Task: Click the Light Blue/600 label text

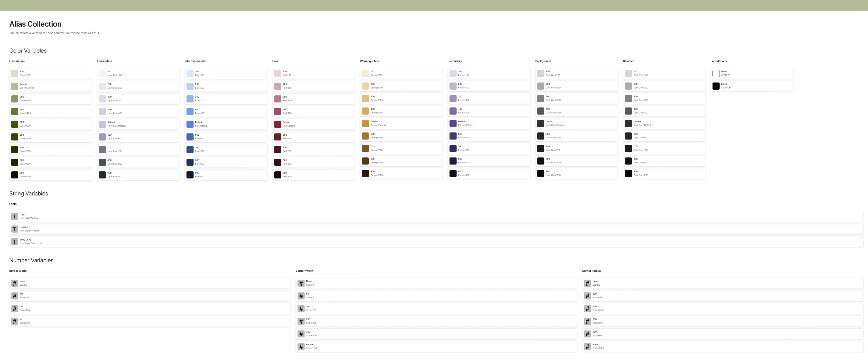Action: coord(115,139)
